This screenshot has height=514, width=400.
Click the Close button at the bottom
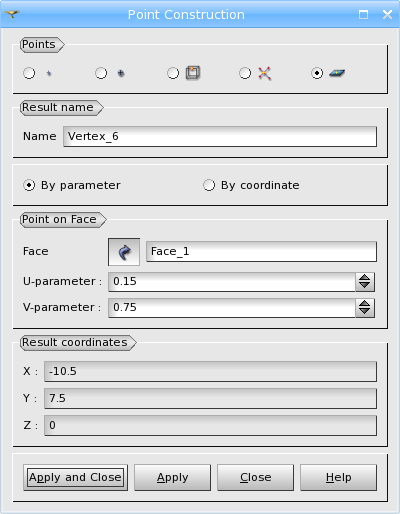(x=256, y=478)
